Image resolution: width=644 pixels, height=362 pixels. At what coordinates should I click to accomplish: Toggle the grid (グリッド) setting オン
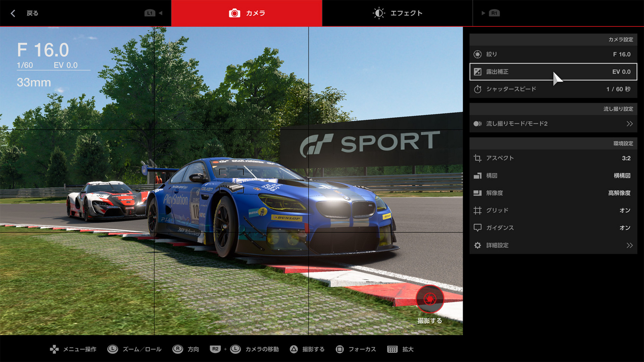click(624, 210)
